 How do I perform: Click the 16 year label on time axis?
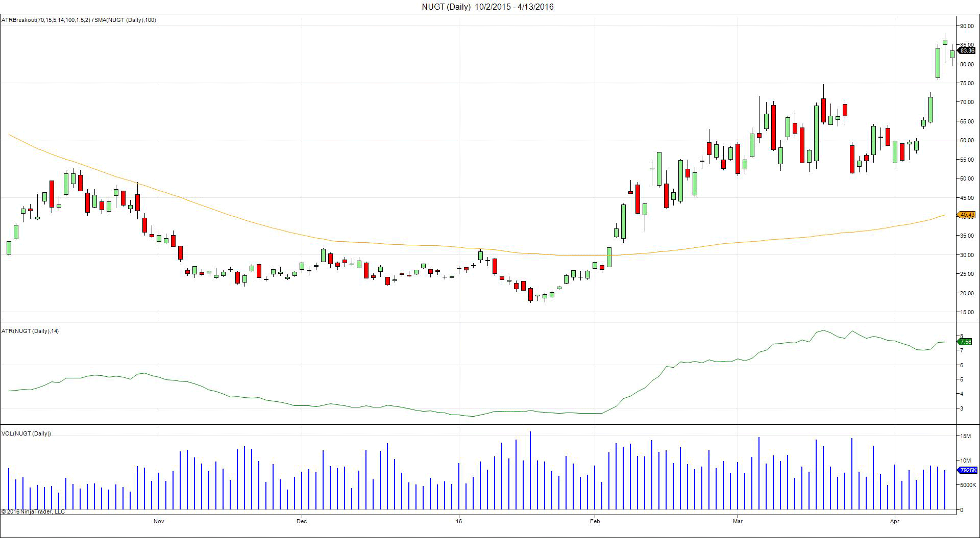[x=459, y=521]
